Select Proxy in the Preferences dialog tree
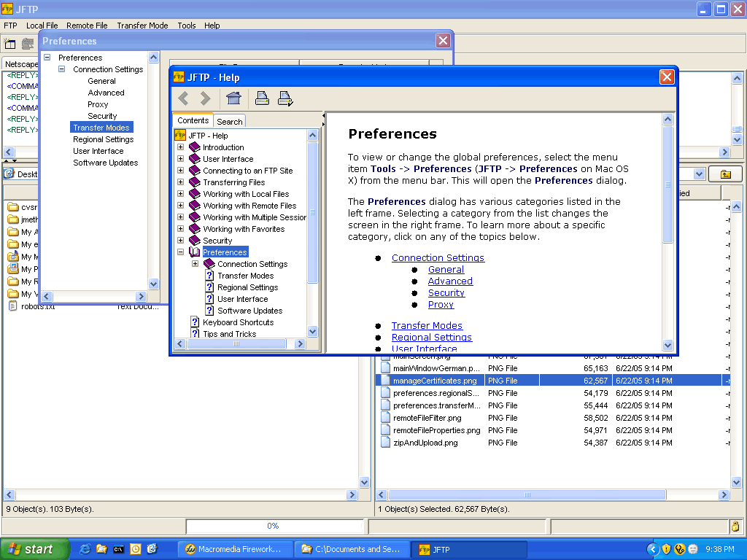The image size is (747, 560). click(x=98, y=104)
